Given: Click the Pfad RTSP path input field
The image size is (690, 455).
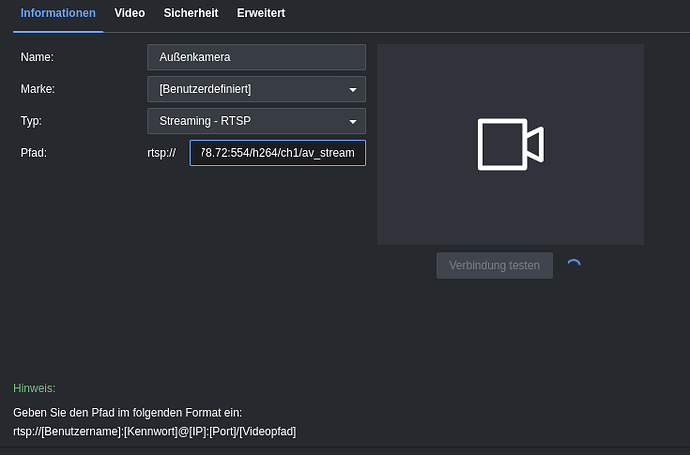Looking at the screenshot, I should click(278, 153).
